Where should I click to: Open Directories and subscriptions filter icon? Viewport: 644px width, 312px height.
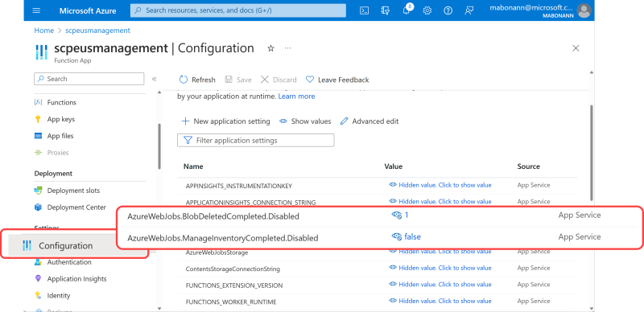click(385, 10)
